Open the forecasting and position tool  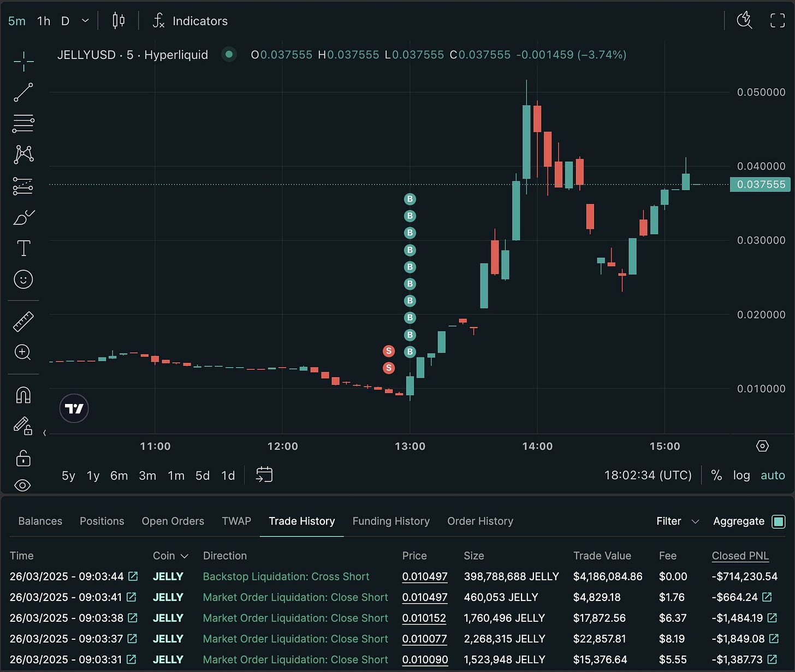23,186
